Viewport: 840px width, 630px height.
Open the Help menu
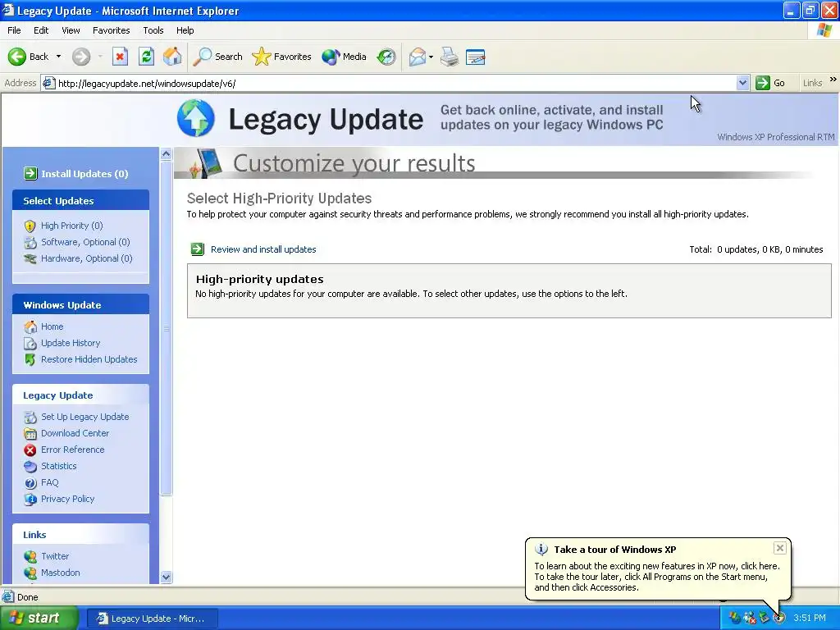(x=185, y=30)
